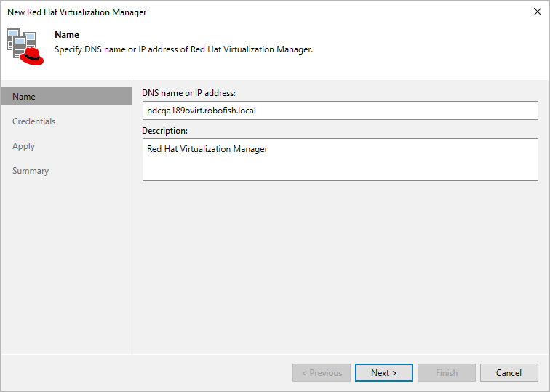Image resolution: width=550 pixels, height=392 pixels.
Task: Click the "DNS name or IP address:" label
Action: click(189, 93)
